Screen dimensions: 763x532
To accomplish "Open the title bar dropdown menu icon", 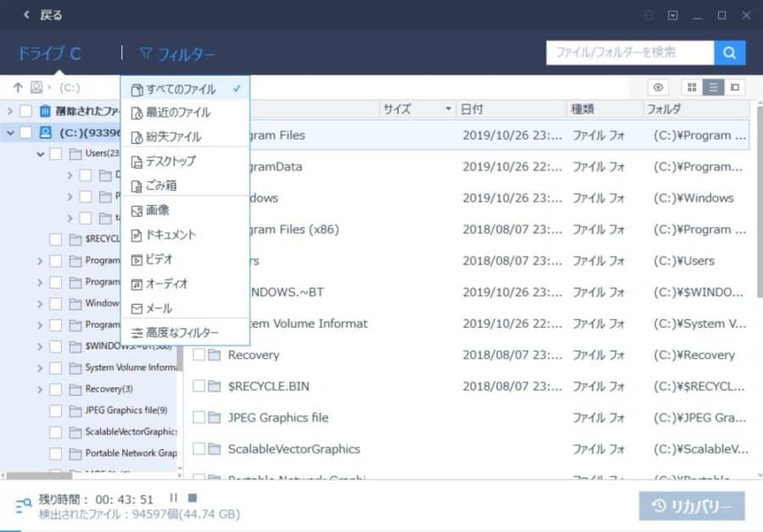I will [672, 15].
